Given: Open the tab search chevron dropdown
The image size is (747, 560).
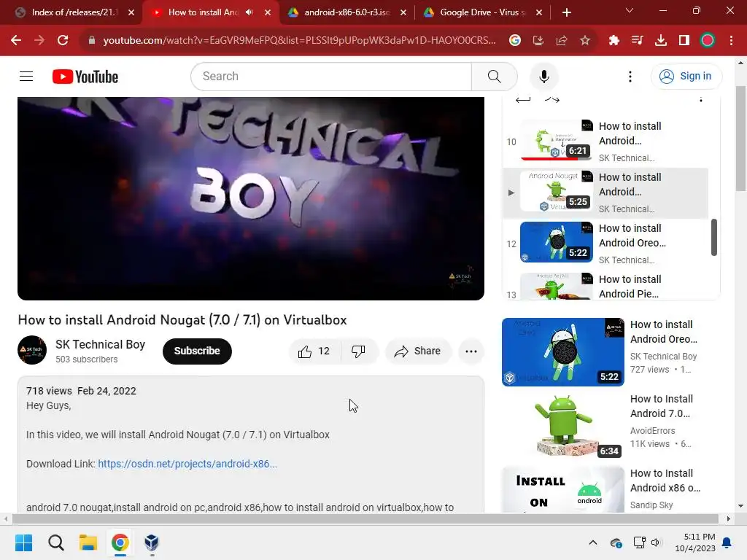Looking at the screenshot, I should tap(629, 10).
